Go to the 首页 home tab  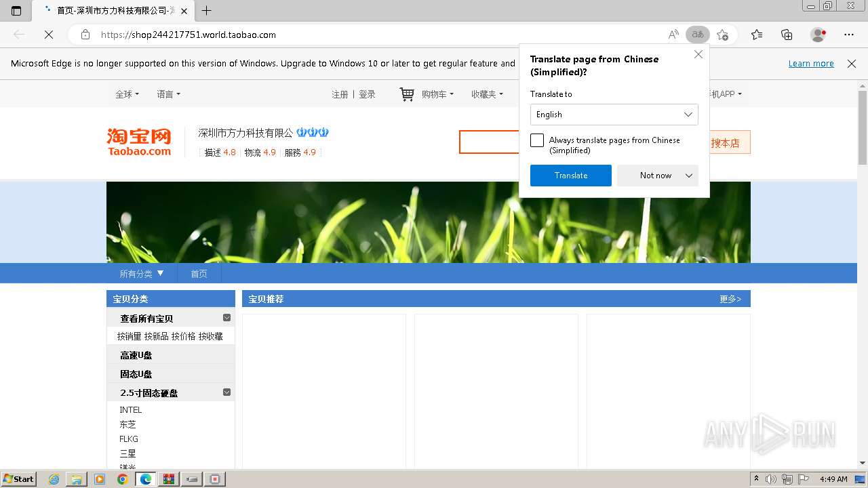(x=199, y=274)
